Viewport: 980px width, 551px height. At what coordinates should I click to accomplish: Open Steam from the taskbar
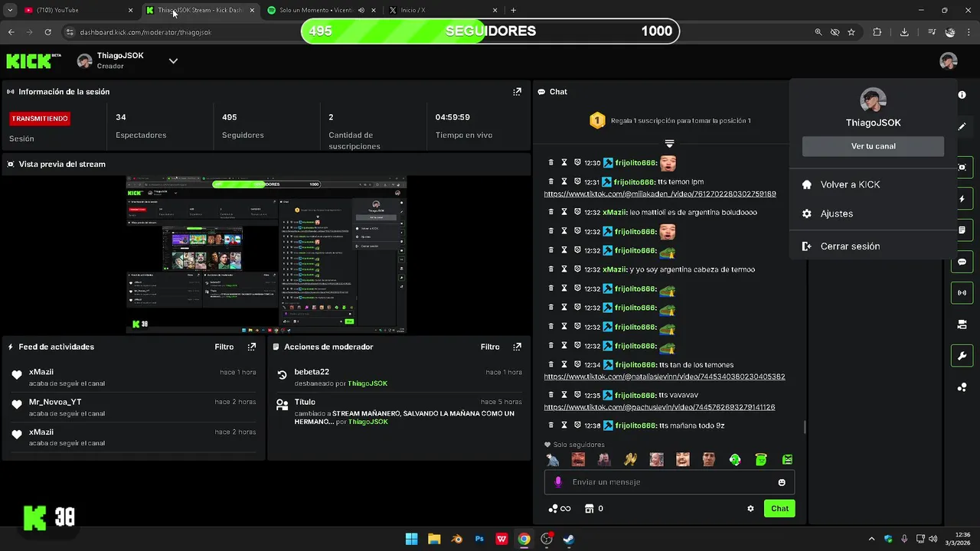coord(569,539)
